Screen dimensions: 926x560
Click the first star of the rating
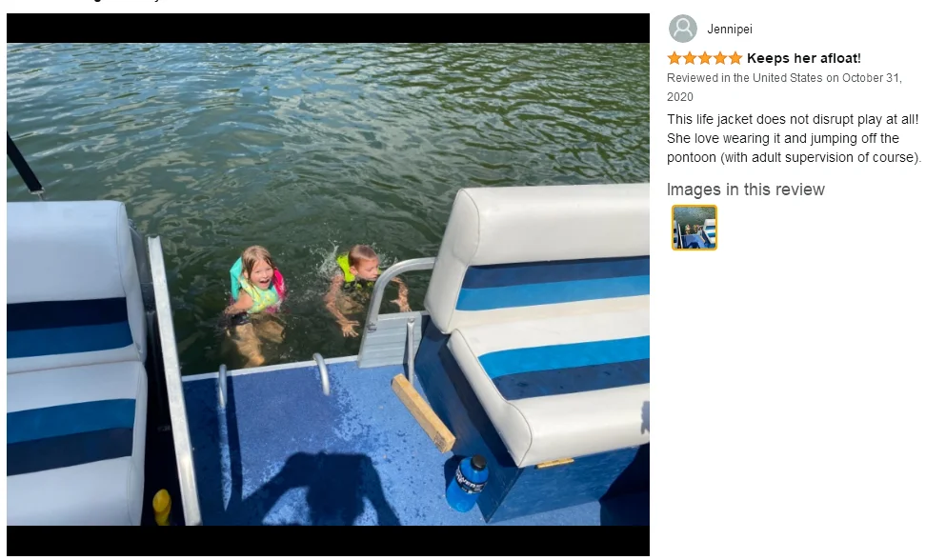[x=674, y=58]
